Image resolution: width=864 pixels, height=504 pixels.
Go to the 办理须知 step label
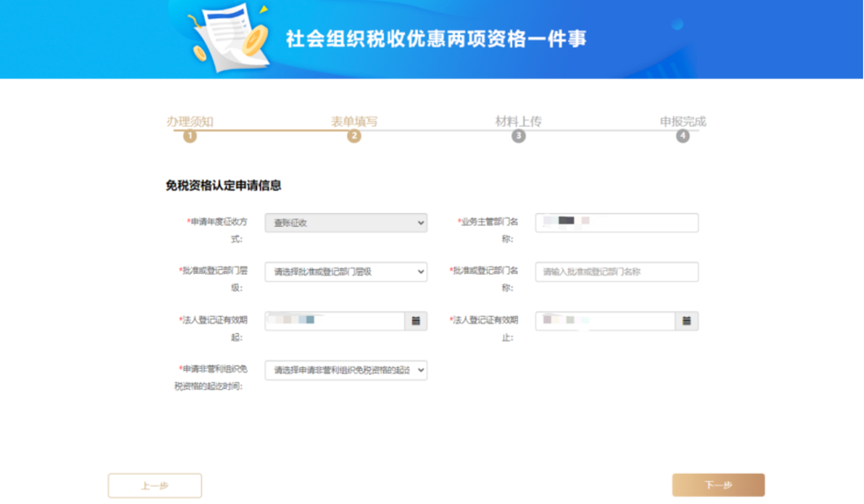click(x=190, y=122)
